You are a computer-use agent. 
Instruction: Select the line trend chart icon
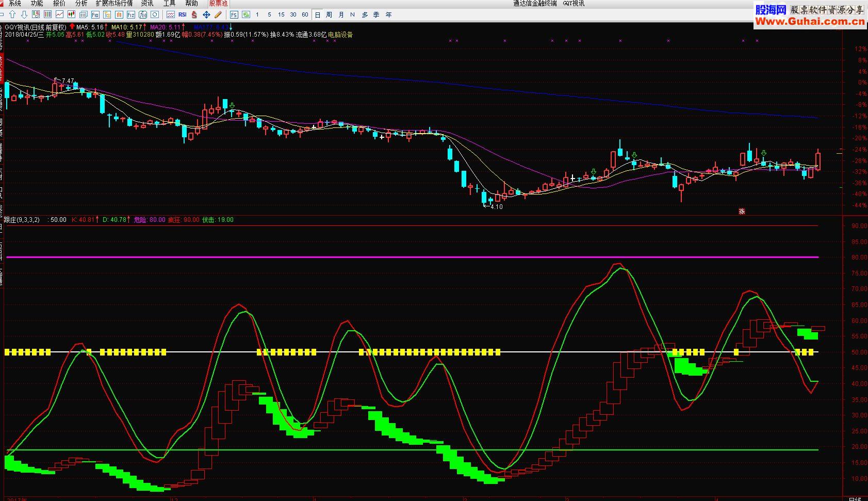click(x=60, y=14)
